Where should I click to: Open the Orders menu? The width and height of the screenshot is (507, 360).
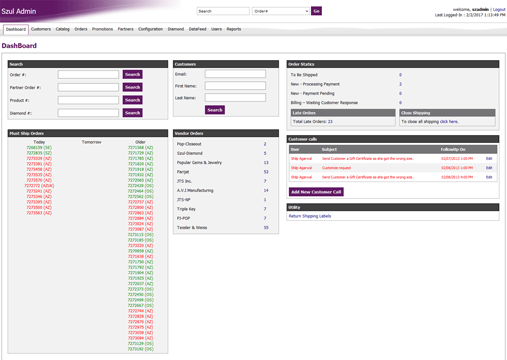click(x=81, y=29)
